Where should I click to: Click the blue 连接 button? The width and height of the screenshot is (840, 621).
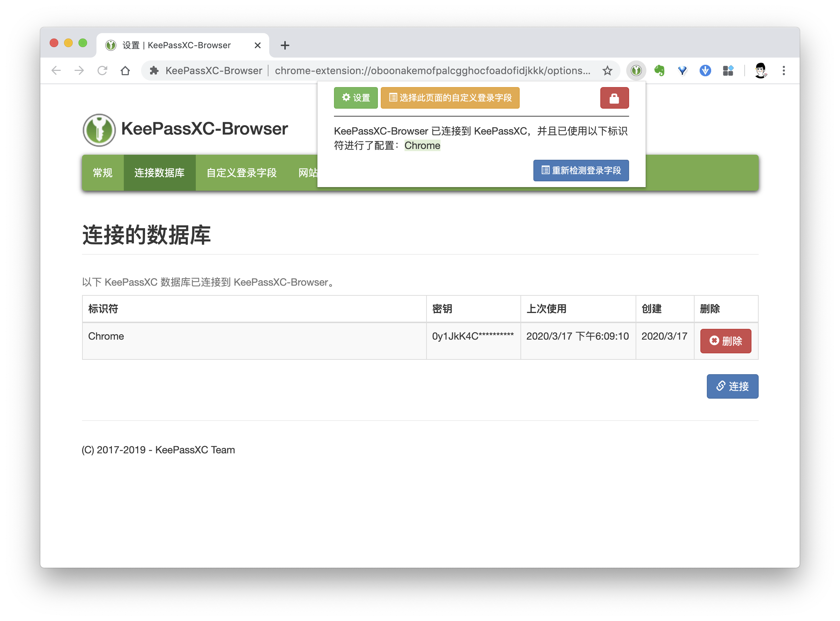coord(732,386)
